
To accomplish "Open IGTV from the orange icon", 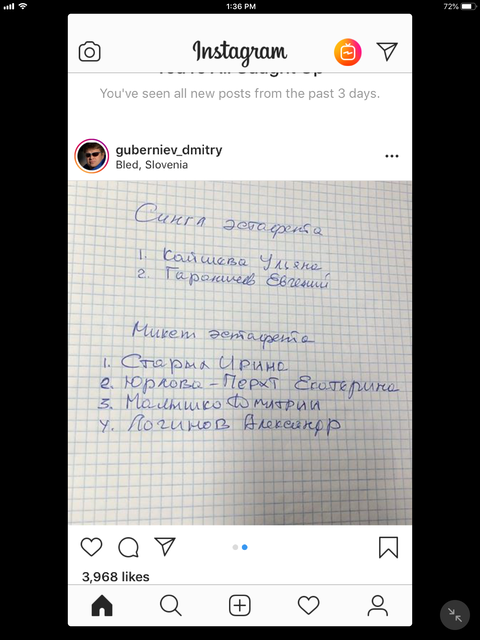I will 347,52.
